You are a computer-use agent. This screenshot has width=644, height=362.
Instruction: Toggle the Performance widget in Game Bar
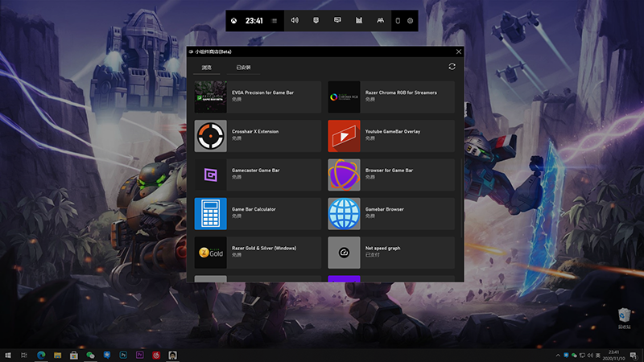[x=358, y=20]
